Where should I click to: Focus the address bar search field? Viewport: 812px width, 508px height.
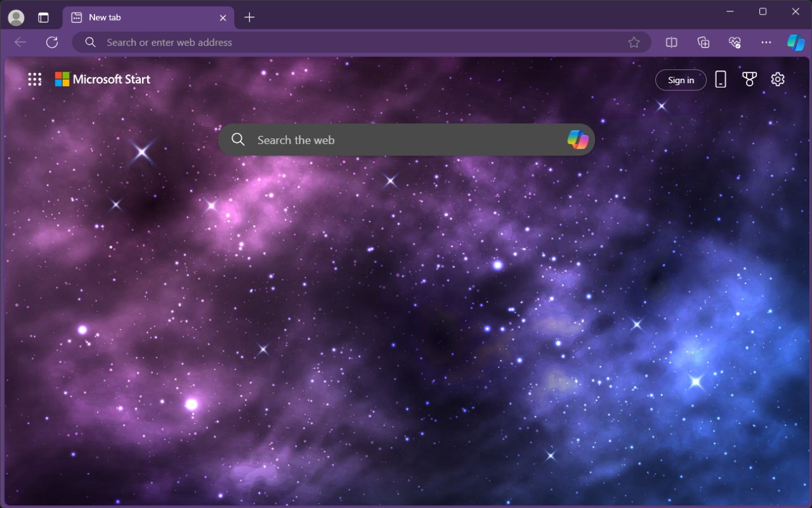[362, 42]
